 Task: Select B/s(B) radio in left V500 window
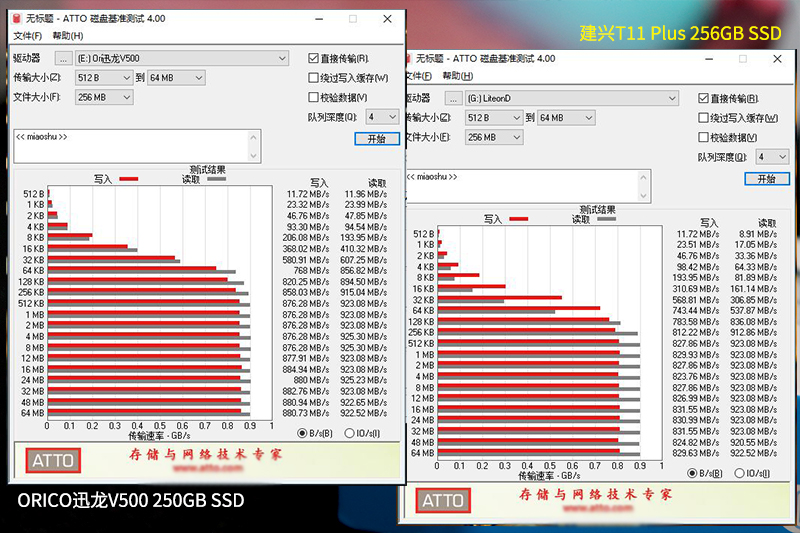point(302,433)
